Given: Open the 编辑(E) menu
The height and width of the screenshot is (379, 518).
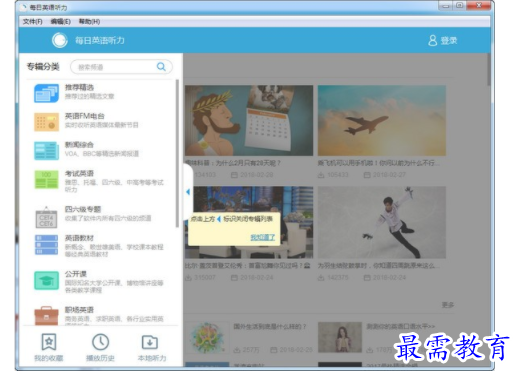Looking at the screenshot, I should tap(60, 22).
